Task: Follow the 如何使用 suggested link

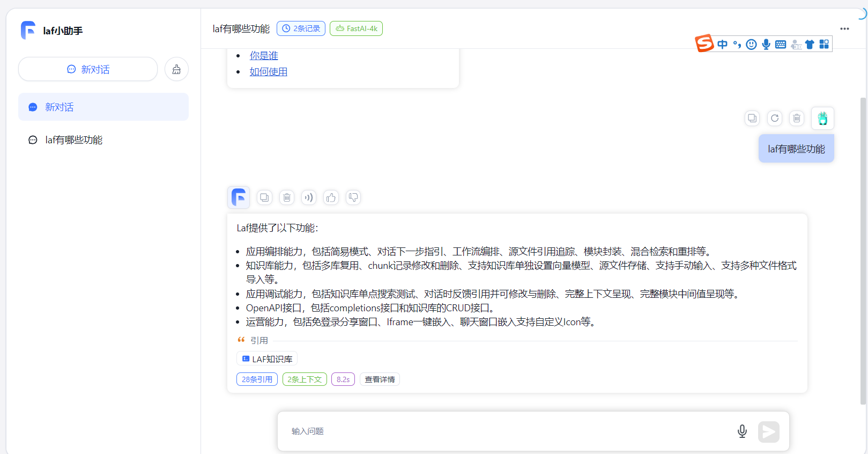Action: pos(268,71)
